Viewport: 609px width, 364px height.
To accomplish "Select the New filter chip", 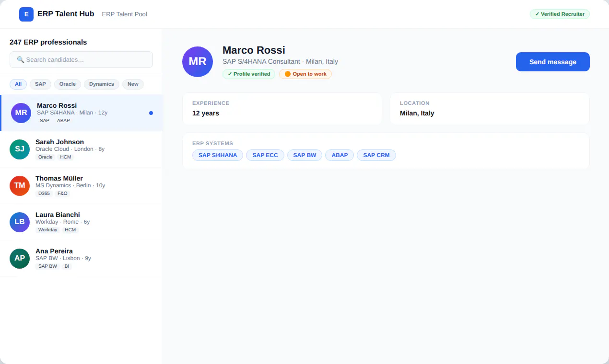I will (x=133, y=84).
